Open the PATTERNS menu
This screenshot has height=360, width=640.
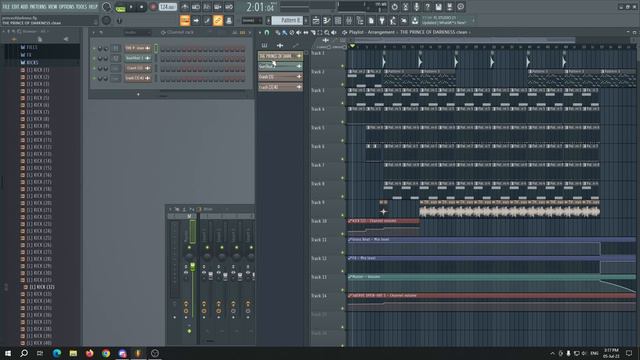[x=38, y=7]
